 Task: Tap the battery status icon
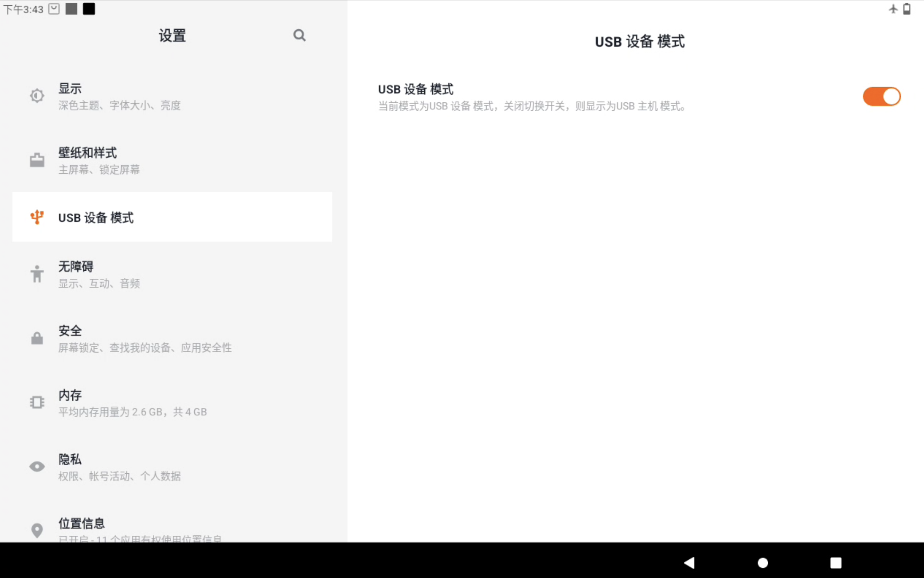pyautogui.click(x=907, y=9)
